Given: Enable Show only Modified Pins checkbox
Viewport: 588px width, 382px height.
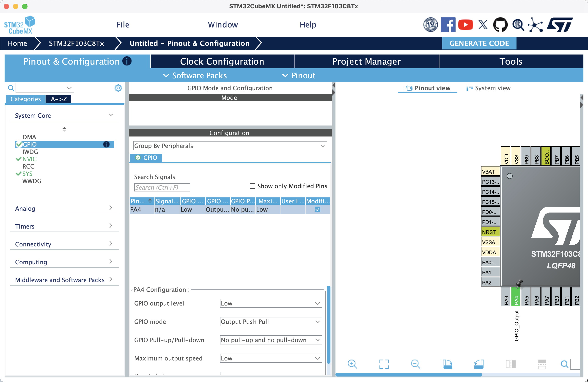Looking at the screenshot, I should pos(252,186).
